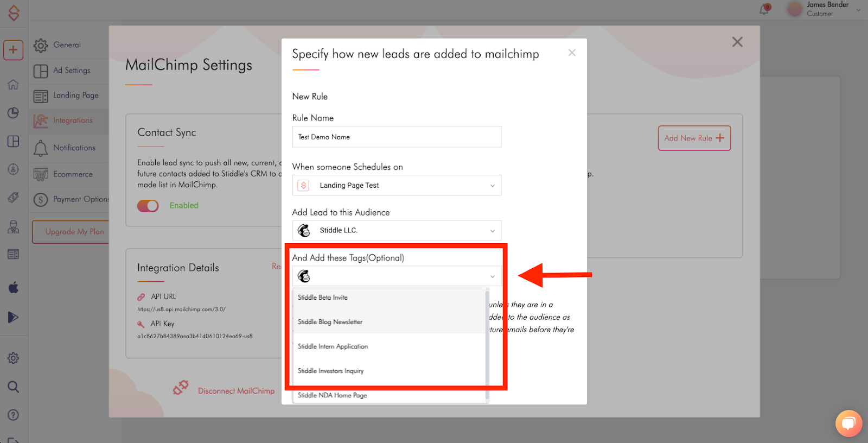Open the home icon in the sidebar

13,85
